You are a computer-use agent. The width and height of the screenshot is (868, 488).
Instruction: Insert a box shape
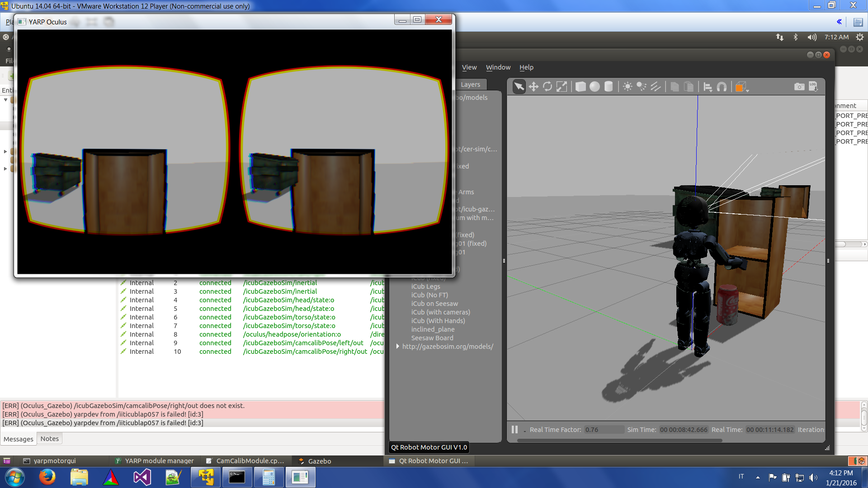tap(581, 87)
